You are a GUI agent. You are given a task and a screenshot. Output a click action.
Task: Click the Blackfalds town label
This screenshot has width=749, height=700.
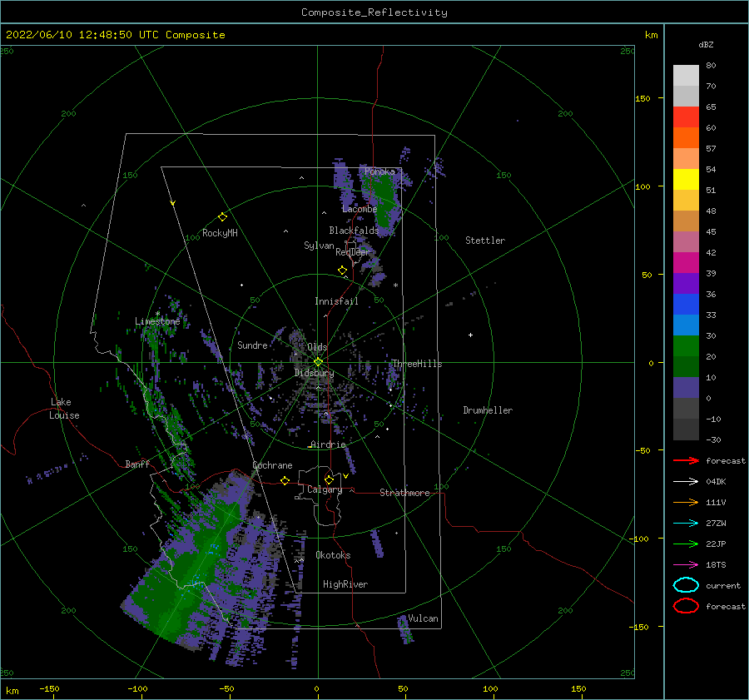click(354, 231)
